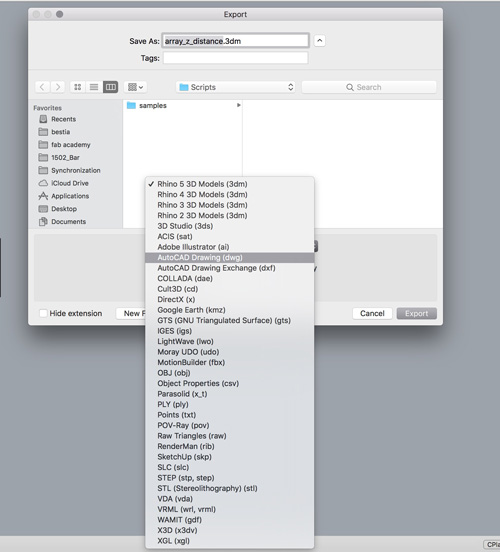Viewport: 500px width, 552px height.
Task: Select Google Earth (kmz) format
Action: point(230,310)
